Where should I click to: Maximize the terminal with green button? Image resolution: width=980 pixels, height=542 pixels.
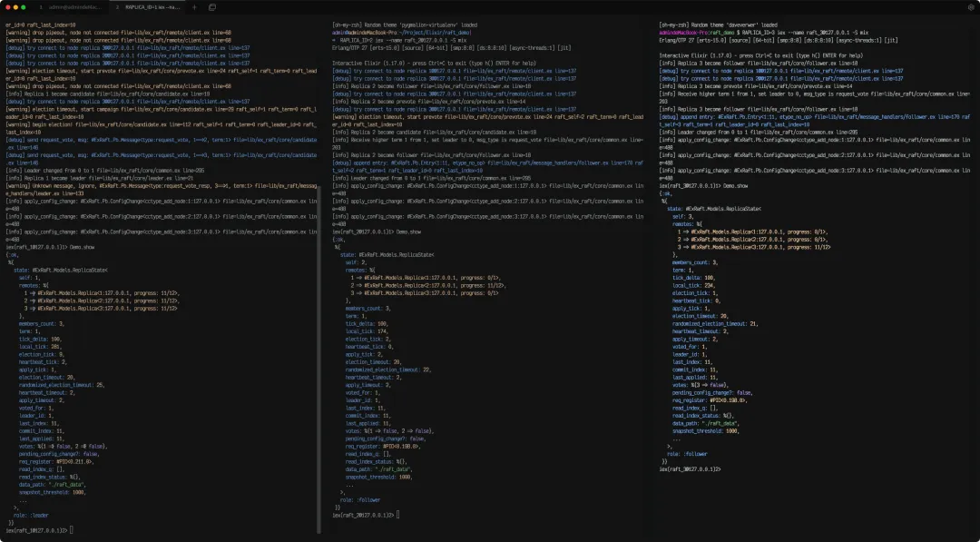pos(24,7)
